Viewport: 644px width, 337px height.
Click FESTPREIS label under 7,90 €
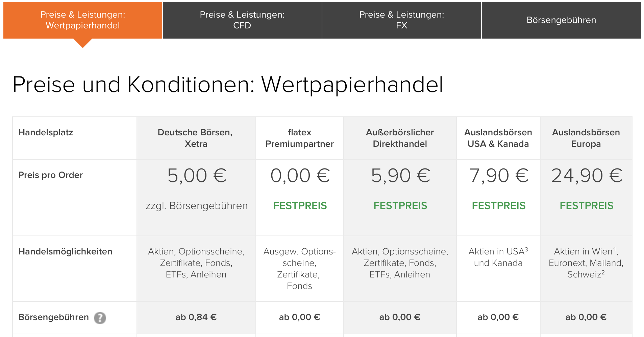(x=499, y=206)
